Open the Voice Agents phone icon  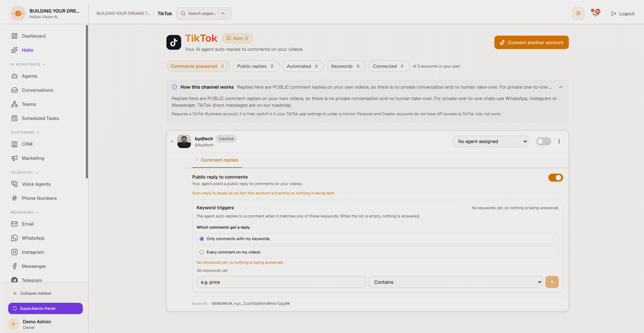point(14,184)
